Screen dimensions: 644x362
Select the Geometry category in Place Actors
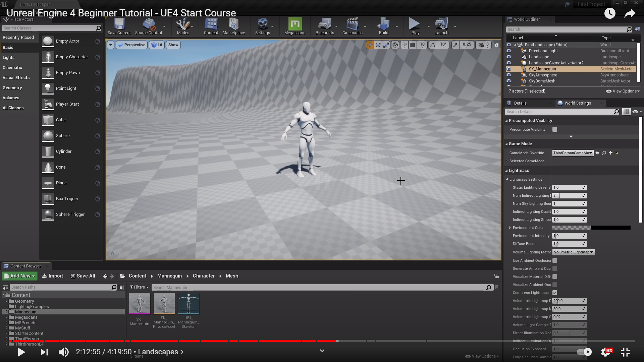click(12, 88)
